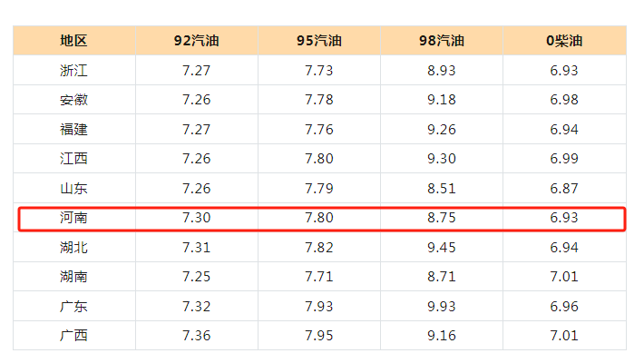This screenshot has height=363, width=644.
Task: Click 河南's 92汽油 price 7.30
Action: point(196,218)
